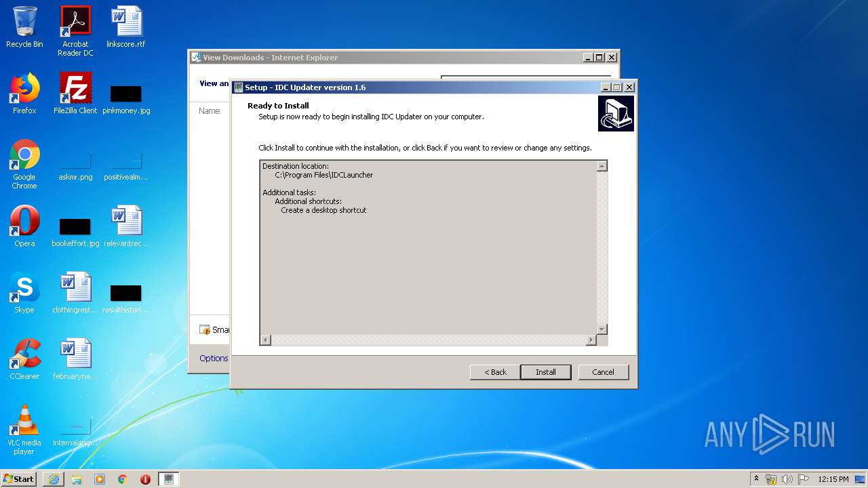Open the Start menu
This screenshot has width=868, height=488.
(x=18, y=479)
